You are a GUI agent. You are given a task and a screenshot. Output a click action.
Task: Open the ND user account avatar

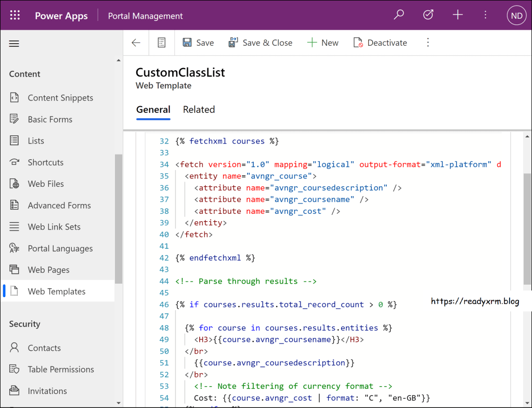516,16
